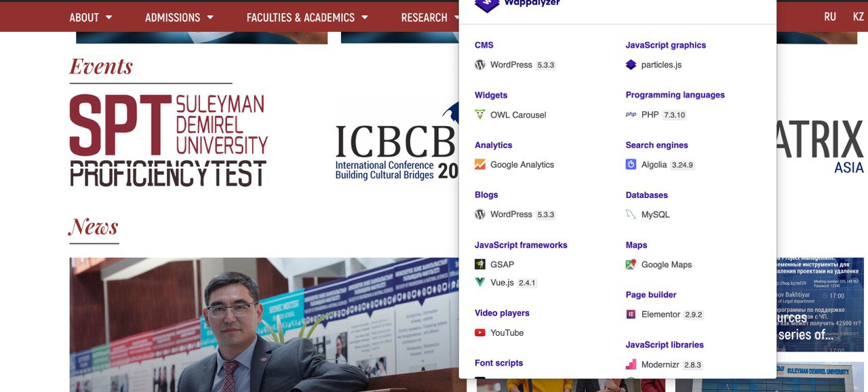Switch site language to RU
Viewport: 868px width, 392px height.
[x=830, y=17]
